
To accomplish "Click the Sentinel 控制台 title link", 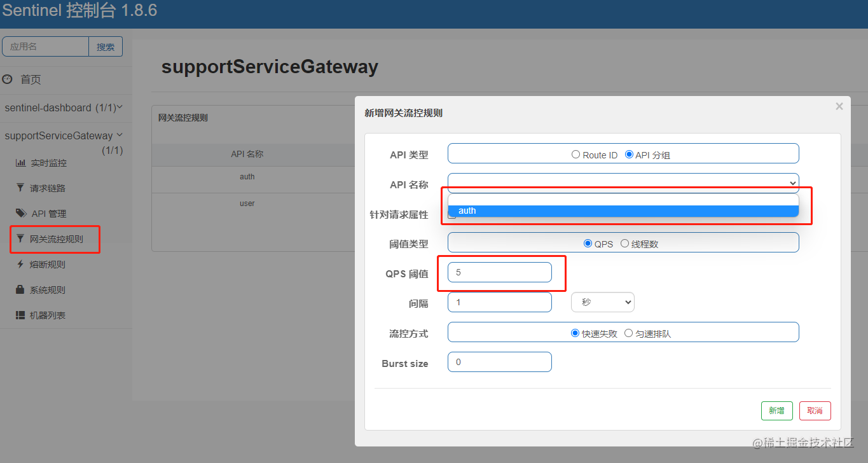I will click(x=79, y=11).
